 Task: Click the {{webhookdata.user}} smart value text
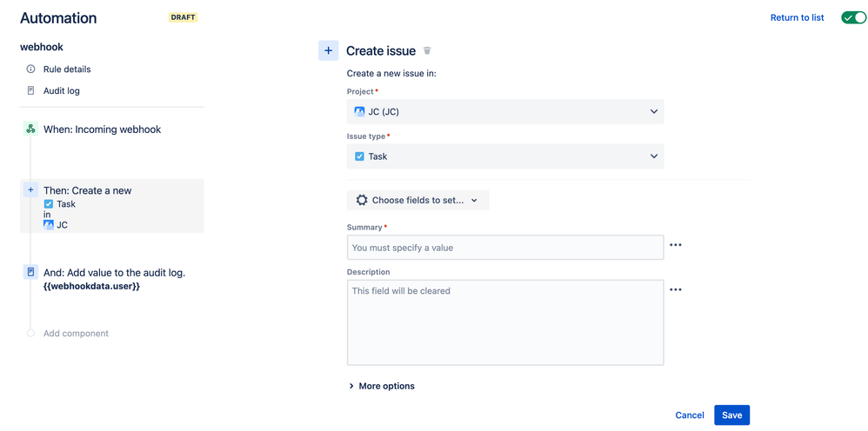pyautogui.click(x=92, y=287)
